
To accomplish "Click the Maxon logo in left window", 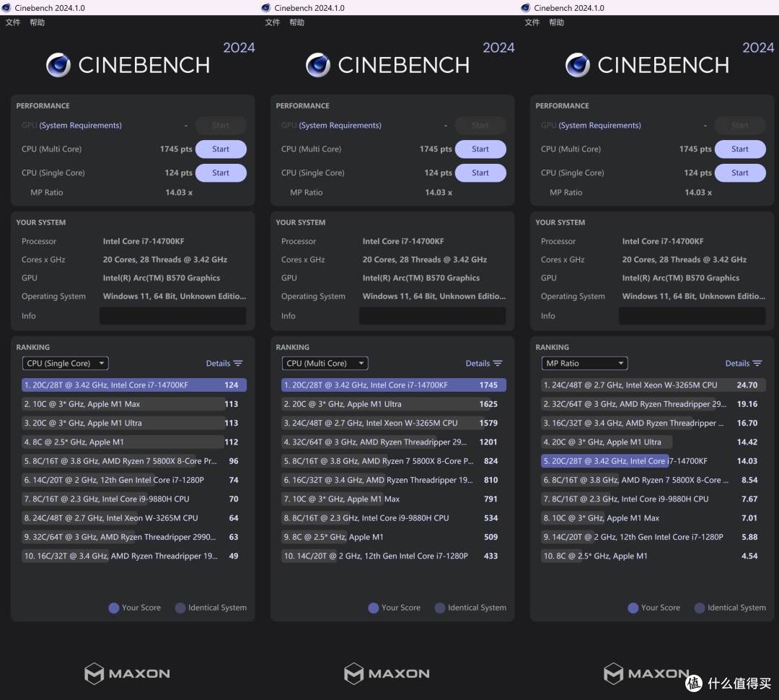I will [x=127, y=673].
